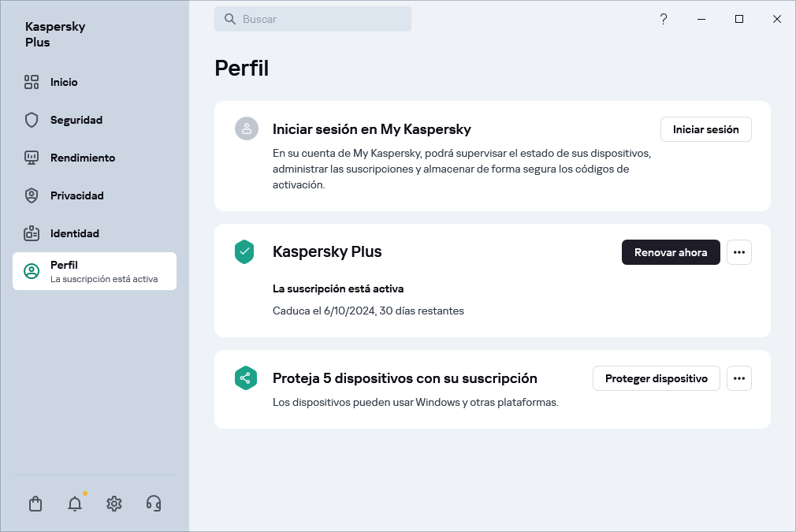The image size is (796, 532).
Task: Open the notifications bell icon
Action: coord(75,504)
